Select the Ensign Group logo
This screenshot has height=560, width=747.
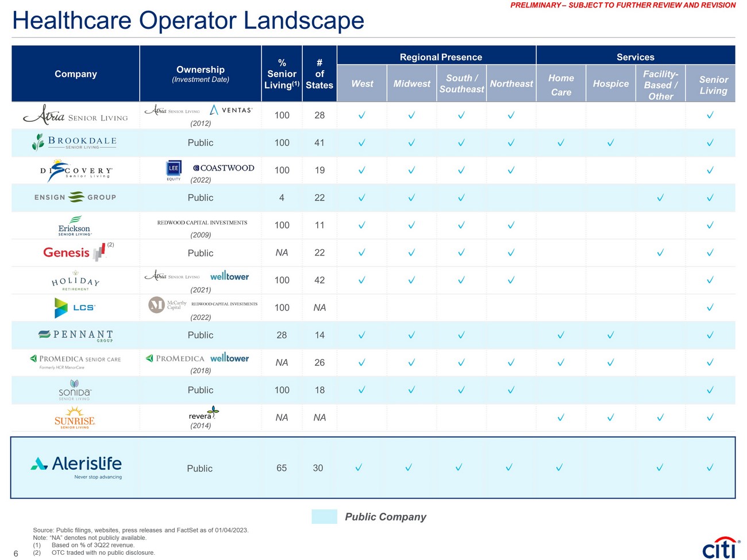tap(75, 197)
